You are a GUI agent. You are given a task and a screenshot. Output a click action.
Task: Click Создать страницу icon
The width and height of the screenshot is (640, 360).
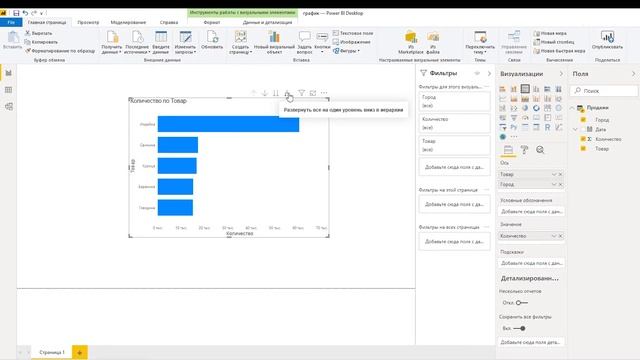click(x=240, y=37)
